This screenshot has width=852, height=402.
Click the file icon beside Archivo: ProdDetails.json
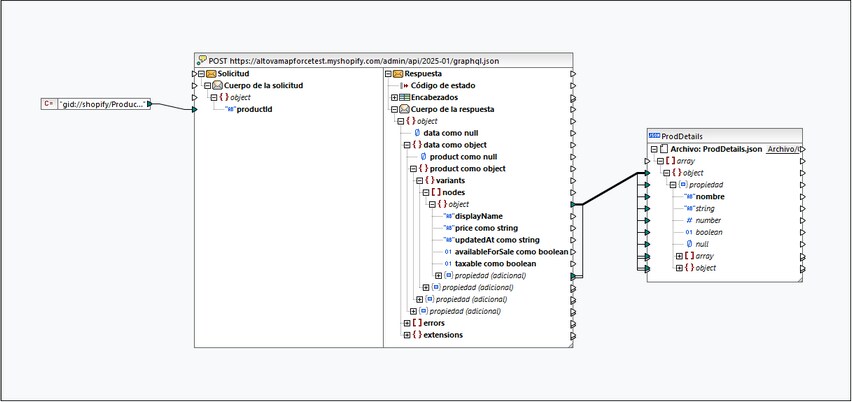coord(663,149)
